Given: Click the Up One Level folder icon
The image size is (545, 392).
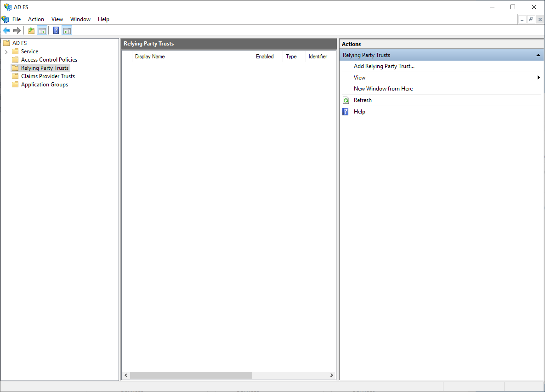Looking at the screenshot, I should point(31,31).
